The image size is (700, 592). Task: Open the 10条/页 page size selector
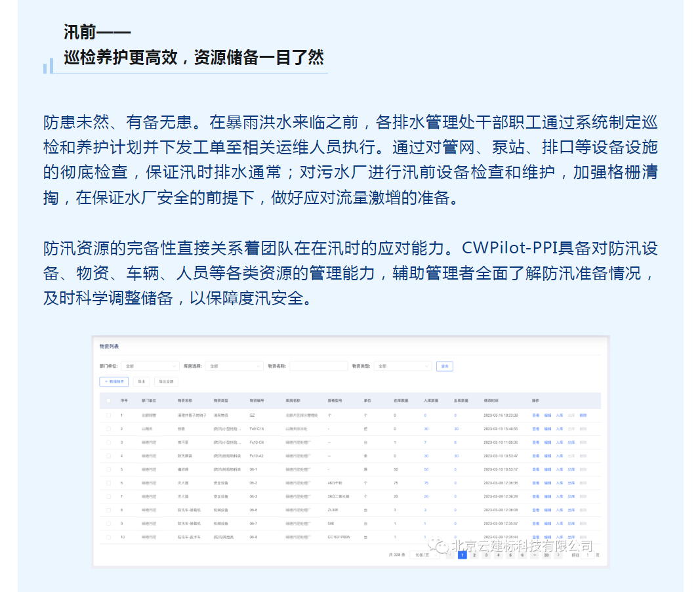click(x=424, y=555)
